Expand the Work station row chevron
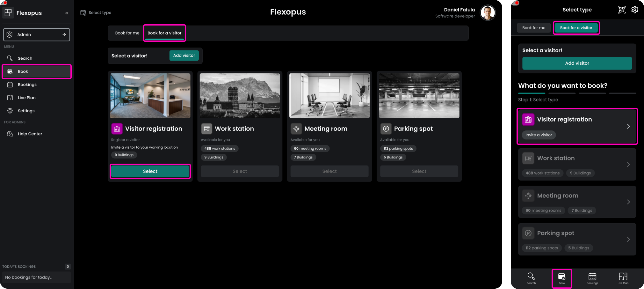 coord(628,165)
